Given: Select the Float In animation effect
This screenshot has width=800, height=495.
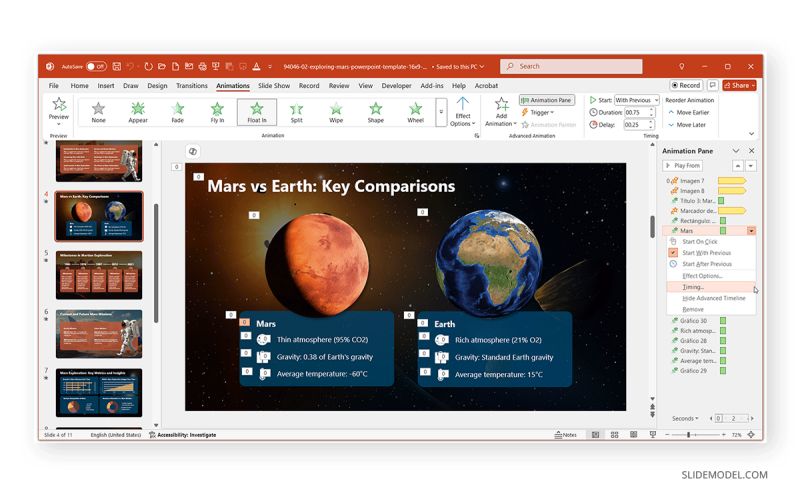Looking at the screenshot, I should (x=257, y=112).
